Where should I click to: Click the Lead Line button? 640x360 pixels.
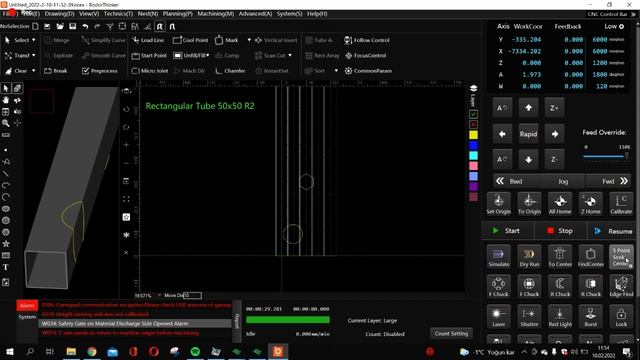[x=148, y=40]
